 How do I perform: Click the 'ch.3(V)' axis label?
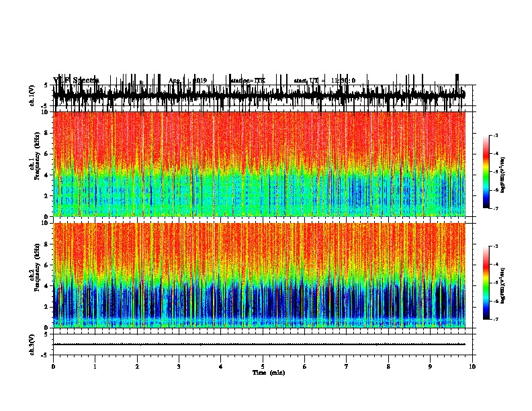pyautogui.click(x=32, y=345)
